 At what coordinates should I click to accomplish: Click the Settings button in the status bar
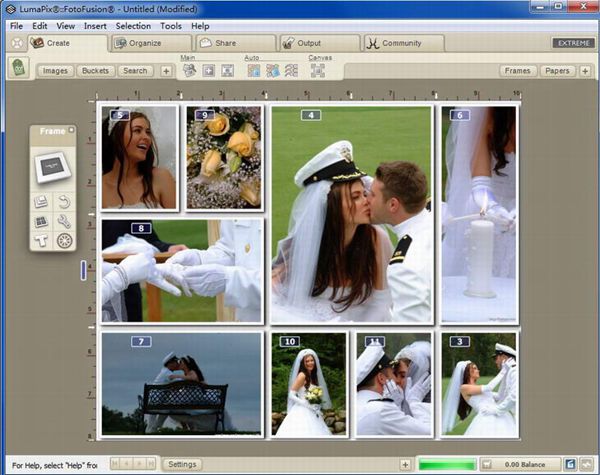coord(182,464)
